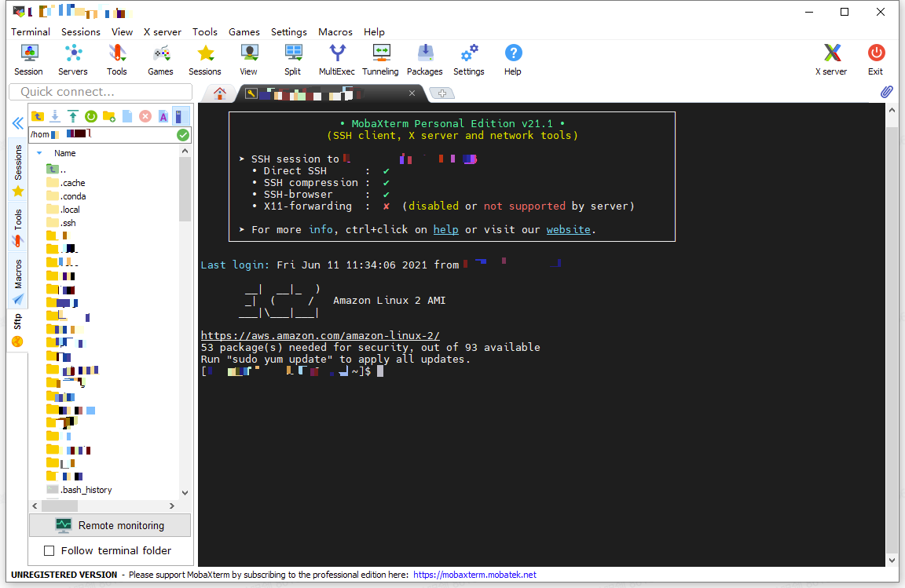Refresh the SFTP folder listing

[91, 116]
